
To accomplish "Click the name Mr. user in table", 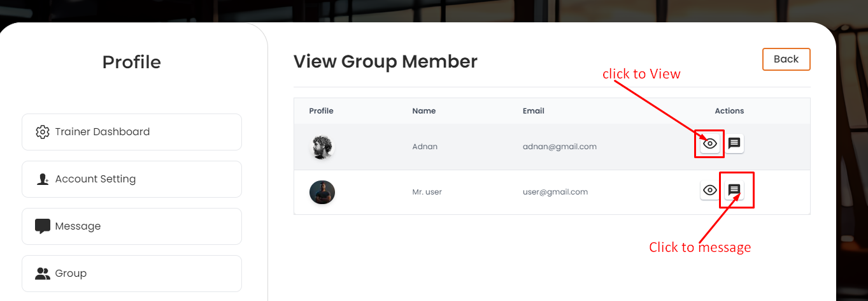I will 427,192.
